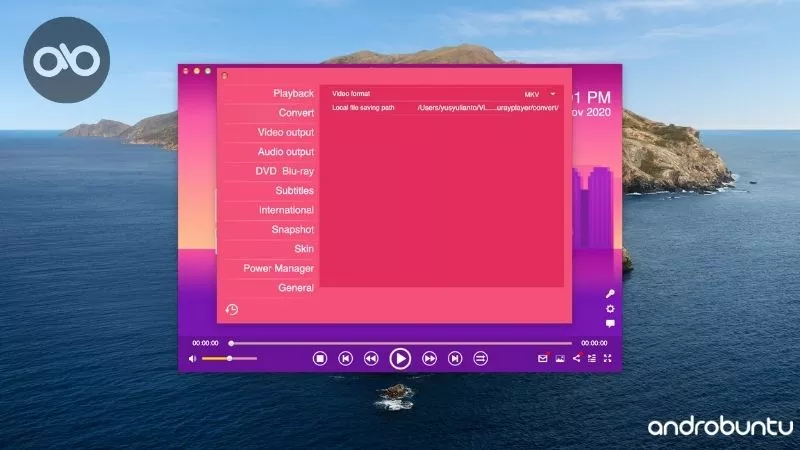Screen dimensions: 800x450
Task: Click the share icon in the player bar
Action: pos(576,358)
